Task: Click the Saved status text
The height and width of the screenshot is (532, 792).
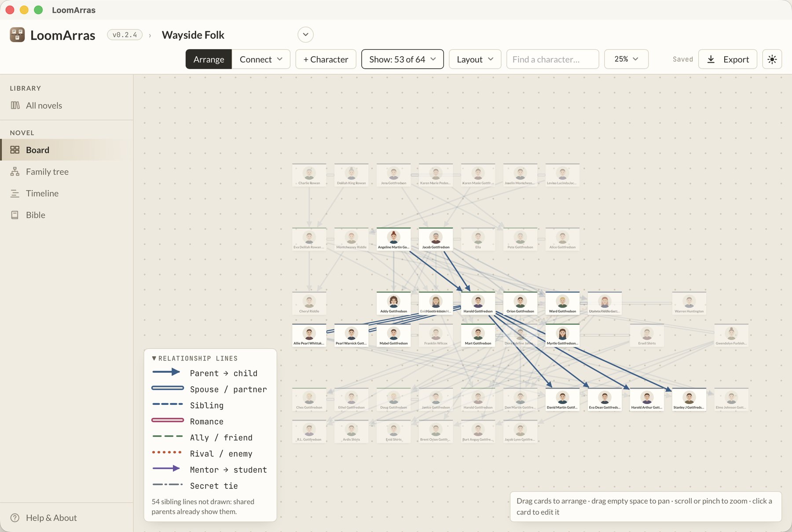Action: pos(682,59)
